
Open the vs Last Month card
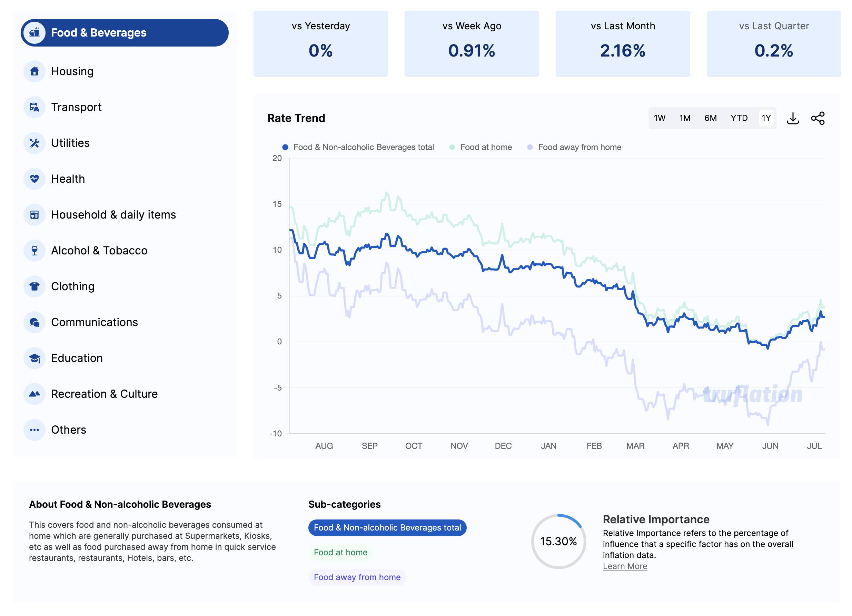coord(623,44)
